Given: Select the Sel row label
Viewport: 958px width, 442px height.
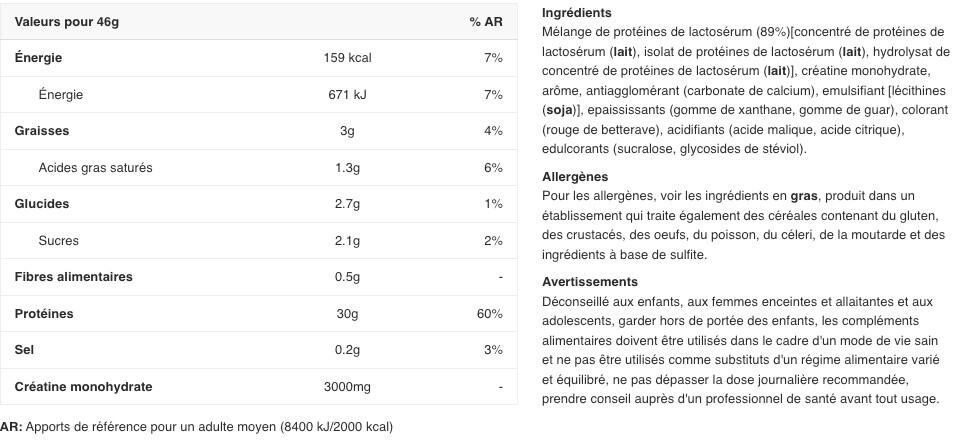Looking at the screenshot, I should pyautogui.click(x=24, y=350).
